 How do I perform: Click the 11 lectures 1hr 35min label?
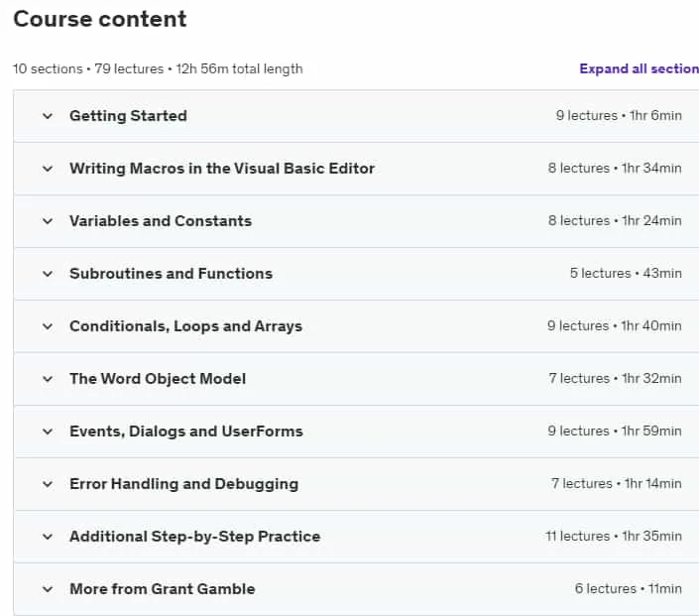(x=614, y=537)
